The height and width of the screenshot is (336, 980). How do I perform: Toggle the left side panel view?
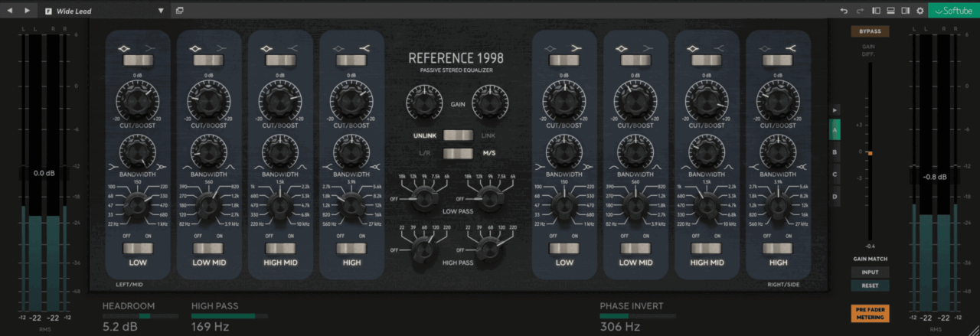click(877, 11)
